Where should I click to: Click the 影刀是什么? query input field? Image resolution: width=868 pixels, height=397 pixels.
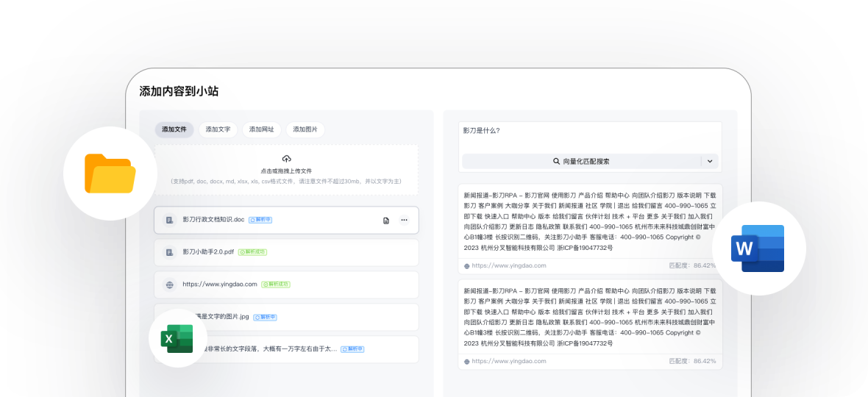[x=589, y=135]
